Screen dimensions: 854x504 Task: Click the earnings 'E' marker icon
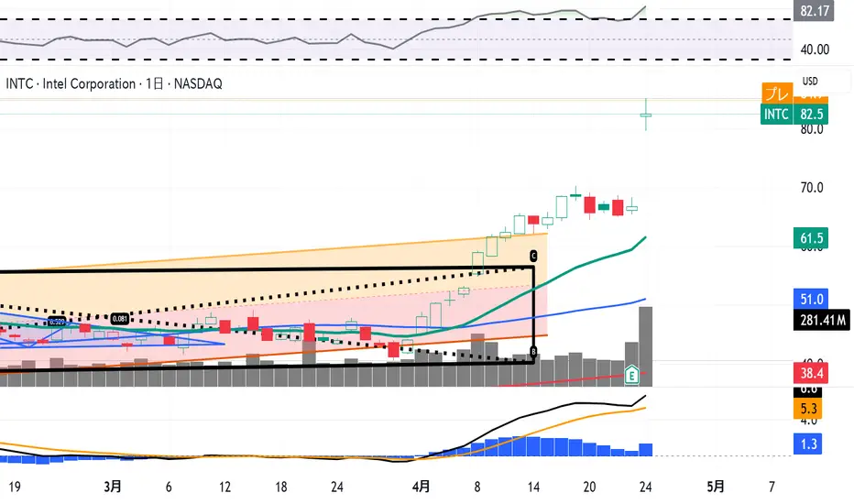(631, 374)
